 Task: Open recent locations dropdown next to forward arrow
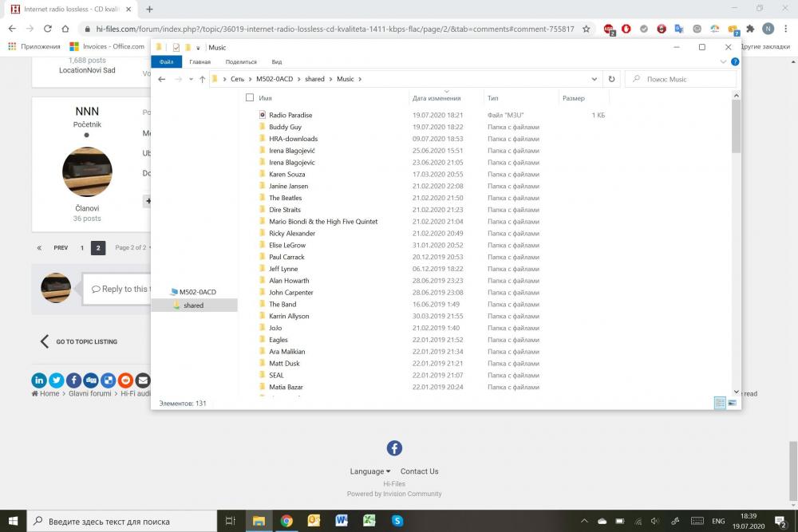click(x=191, y=79)
